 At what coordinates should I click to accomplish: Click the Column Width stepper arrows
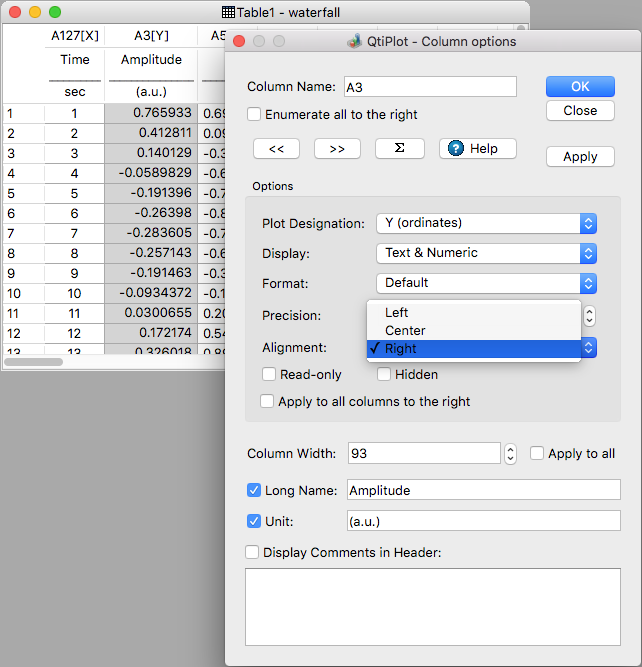pyautogui.click(x=510, y=453)
